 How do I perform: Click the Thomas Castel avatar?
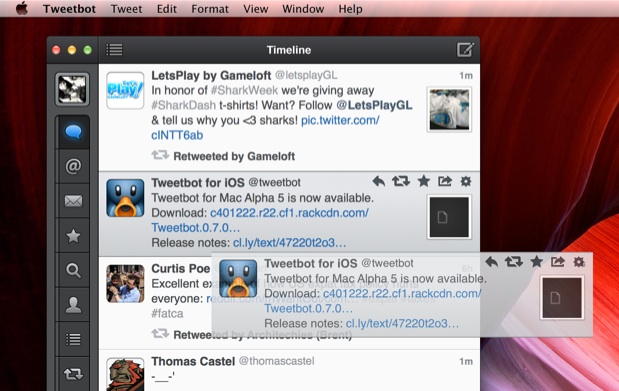125,374
